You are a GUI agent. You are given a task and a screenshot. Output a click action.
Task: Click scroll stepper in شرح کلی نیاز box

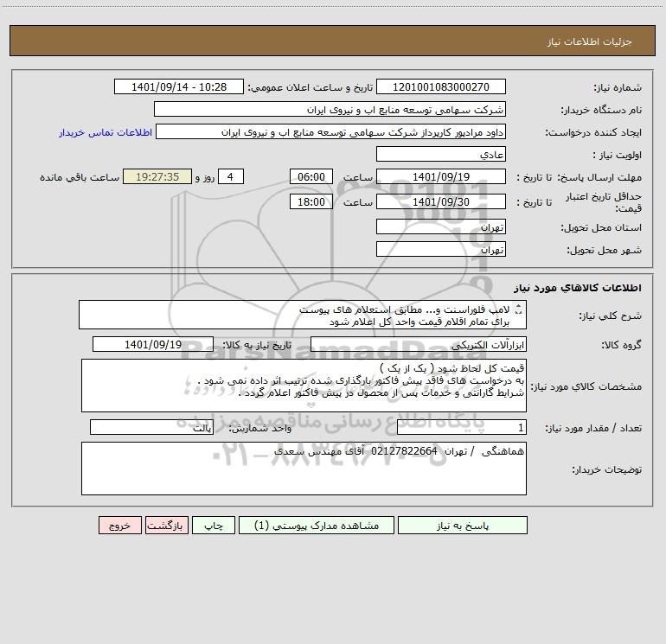pos(518,310)
